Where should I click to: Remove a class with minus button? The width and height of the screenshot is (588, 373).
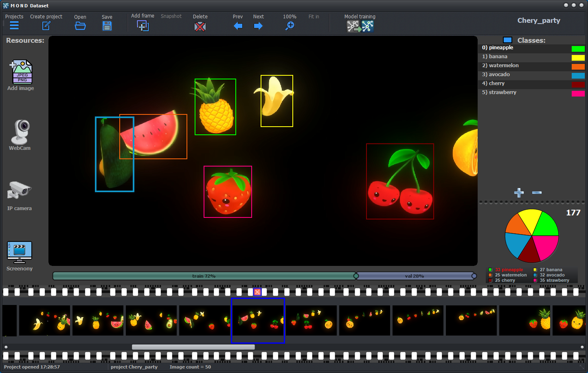click(x=537, y=193)
